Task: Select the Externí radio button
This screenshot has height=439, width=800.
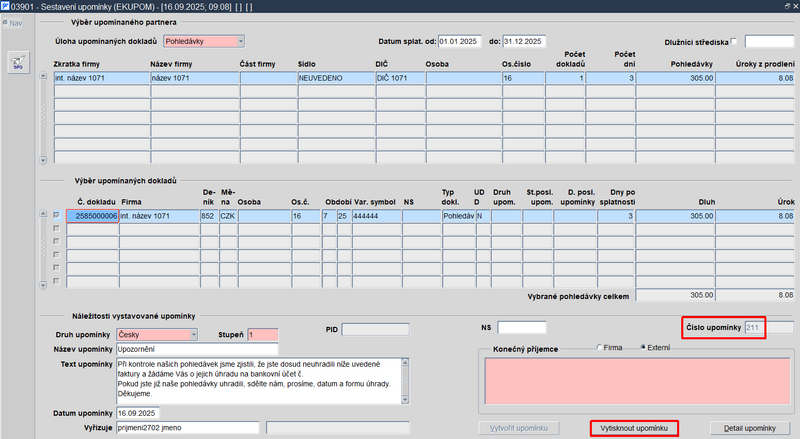Action: 643,347
